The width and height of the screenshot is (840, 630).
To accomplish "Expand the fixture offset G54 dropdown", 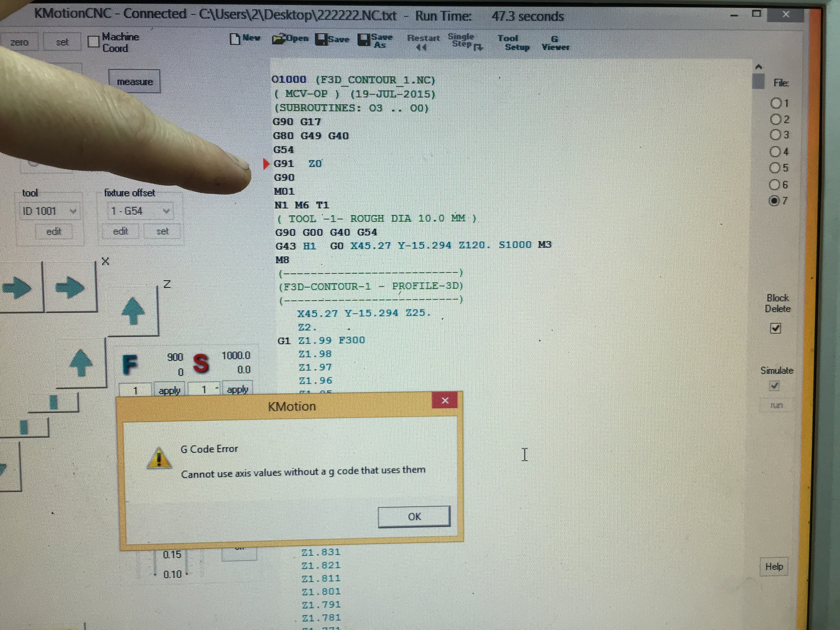I will (x=166, y=211).
